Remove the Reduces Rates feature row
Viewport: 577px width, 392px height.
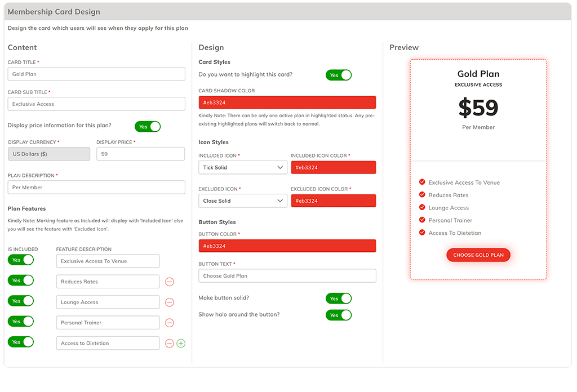tap(169, 282)
